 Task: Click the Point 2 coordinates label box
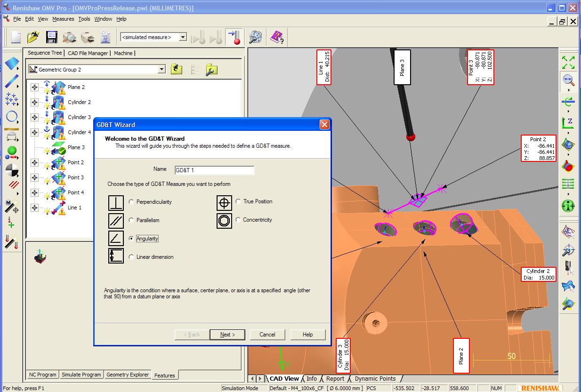point(539,149)
